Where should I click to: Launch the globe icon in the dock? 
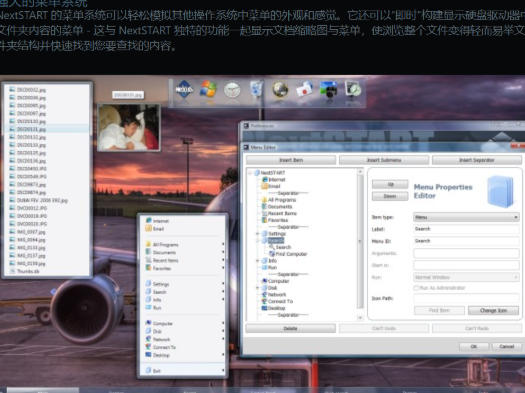280,89
